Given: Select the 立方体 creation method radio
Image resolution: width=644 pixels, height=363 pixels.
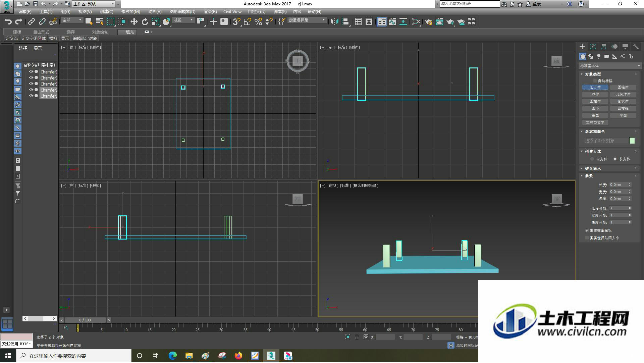Looking at the screenshot, I should [592, 159].
